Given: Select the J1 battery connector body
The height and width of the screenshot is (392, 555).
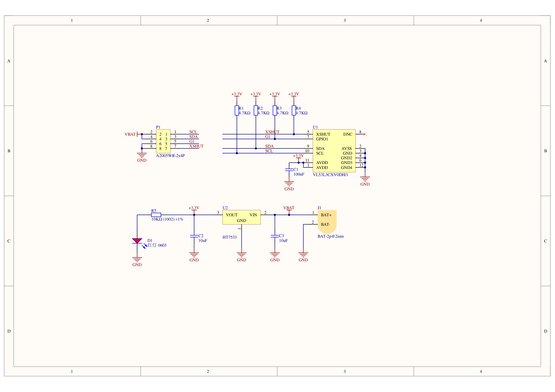Looking at the screenshot, I should coord(327,222).
